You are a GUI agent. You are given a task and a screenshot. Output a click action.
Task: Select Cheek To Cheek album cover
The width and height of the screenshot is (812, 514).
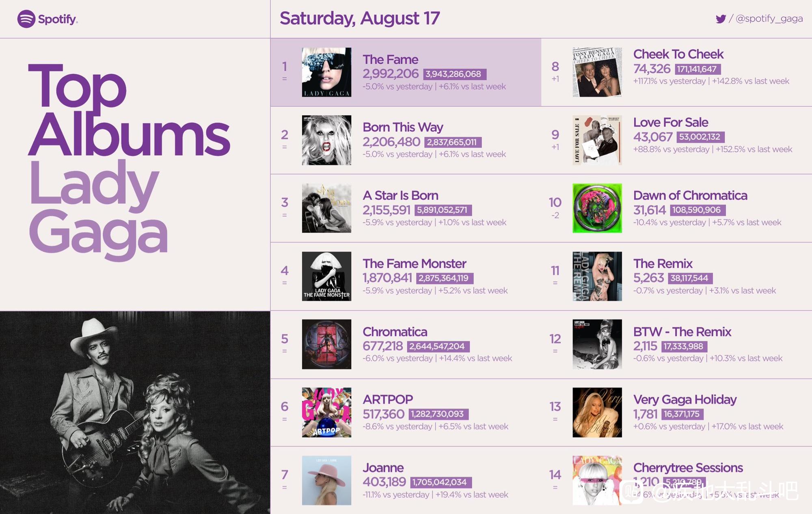tap(597, 72)
